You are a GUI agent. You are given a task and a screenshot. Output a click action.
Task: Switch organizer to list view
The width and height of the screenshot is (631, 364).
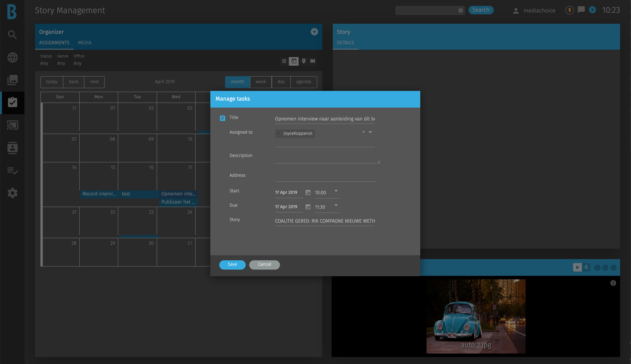(x=284, y=61)
